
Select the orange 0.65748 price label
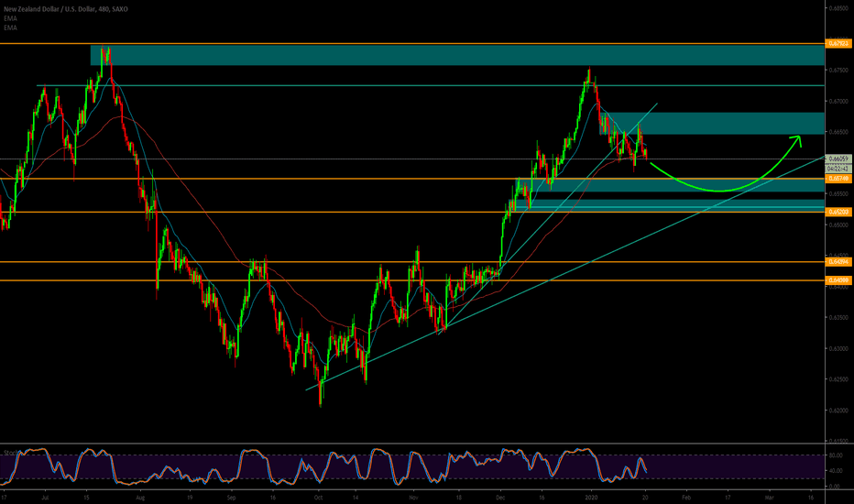point(838,179)
